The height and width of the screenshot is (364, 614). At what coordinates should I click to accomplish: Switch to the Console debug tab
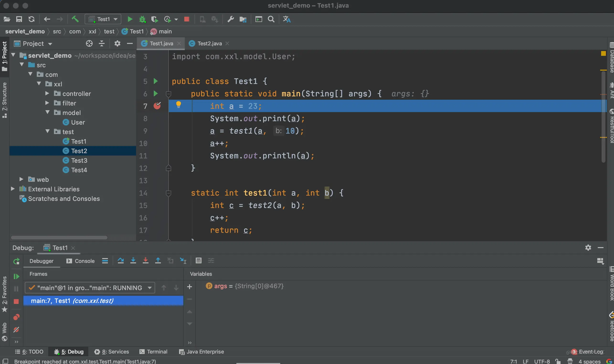[80, 261]
